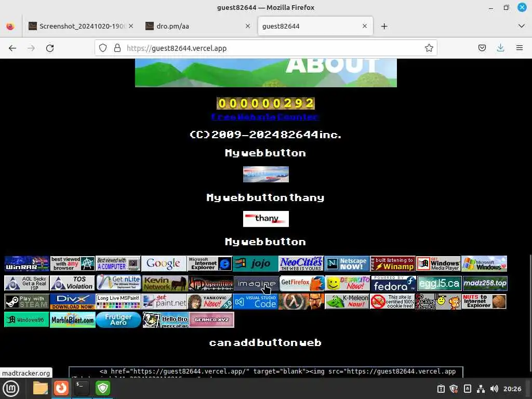
Task: Open the K-Meleon Now! badge
Action: click(x=347, y=302)
